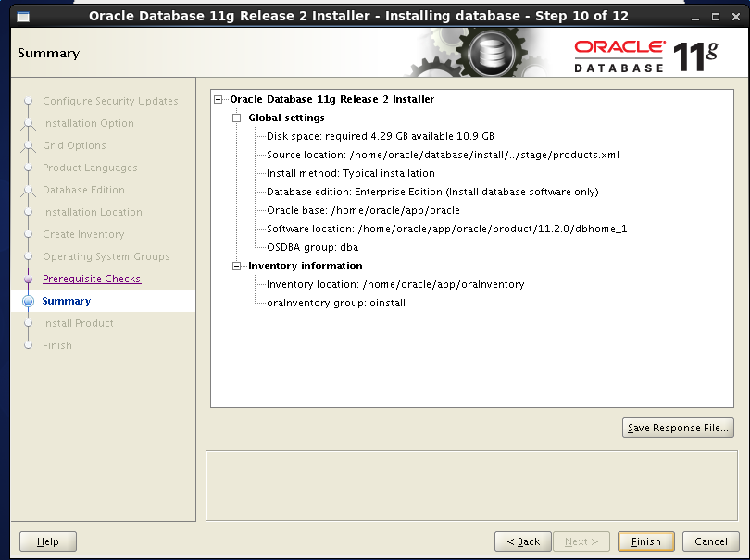The height and width of the screenshot is (560, 750).
Task: Collapse the Oracle Database 11g Release 2 Installer node
Action: (219, 99)
